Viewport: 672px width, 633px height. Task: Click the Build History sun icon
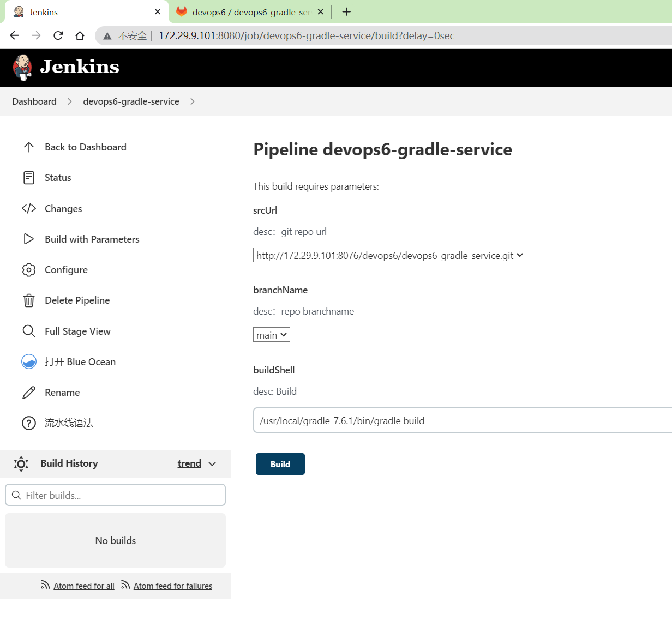tap(21, 463)
